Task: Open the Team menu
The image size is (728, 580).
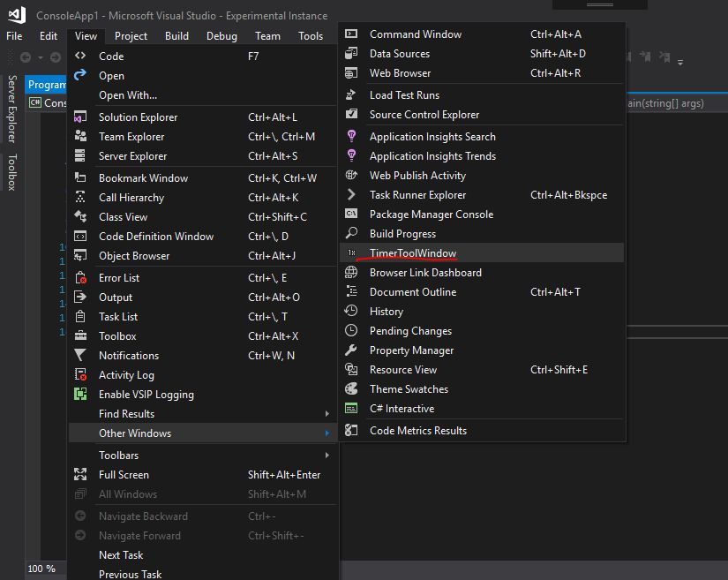Action: pos(267,36)
